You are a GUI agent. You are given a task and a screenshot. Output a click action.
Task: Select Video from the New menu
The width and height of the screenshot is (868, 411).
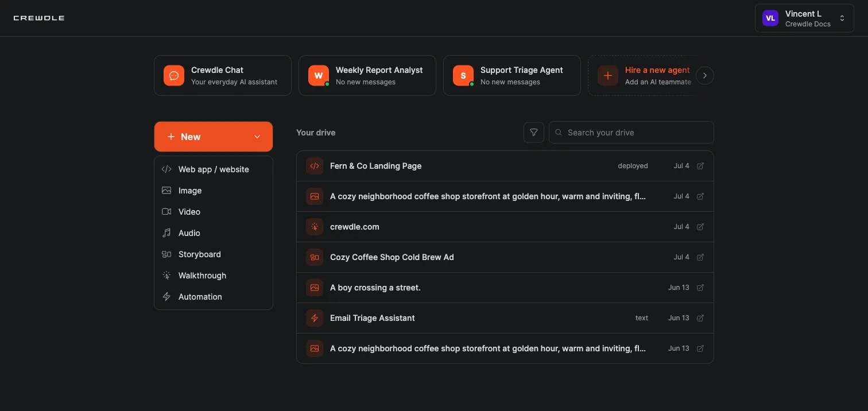214,212
